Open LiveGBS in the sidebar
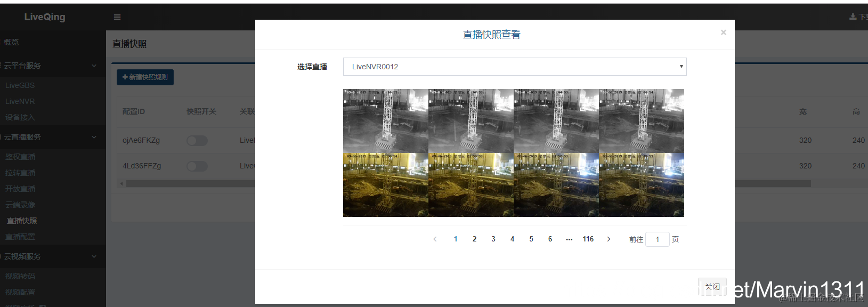The width and height of the screenshot is (868, 307). 20,85
